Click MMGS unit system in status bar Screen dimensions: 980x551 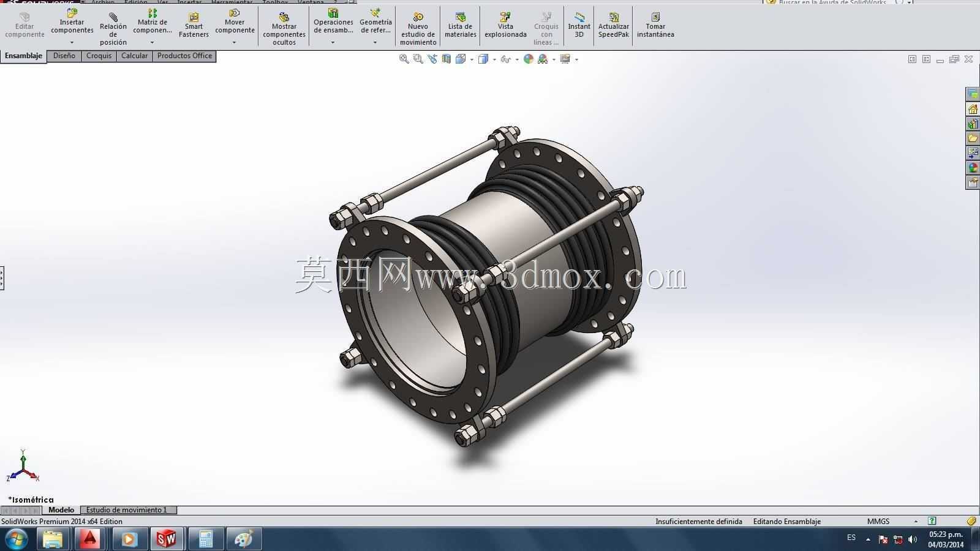tap(878, 522)
